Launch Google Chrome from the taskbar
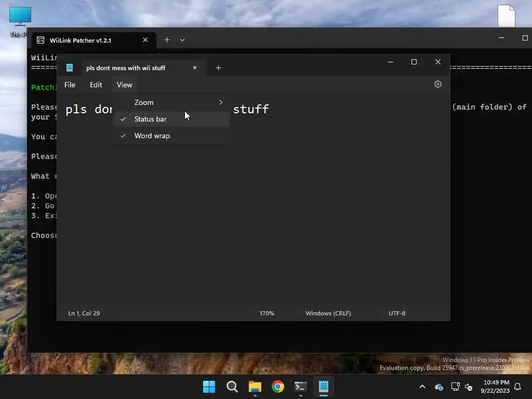The height and width of the screenshot is (399, 532). pos(277,387)
